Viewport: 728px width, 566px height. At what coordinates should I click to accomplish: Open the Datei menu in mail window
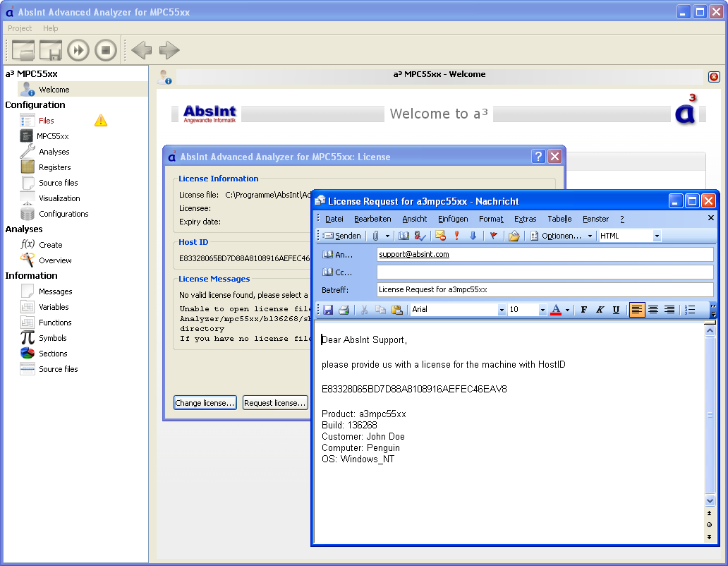click(334, 219)
